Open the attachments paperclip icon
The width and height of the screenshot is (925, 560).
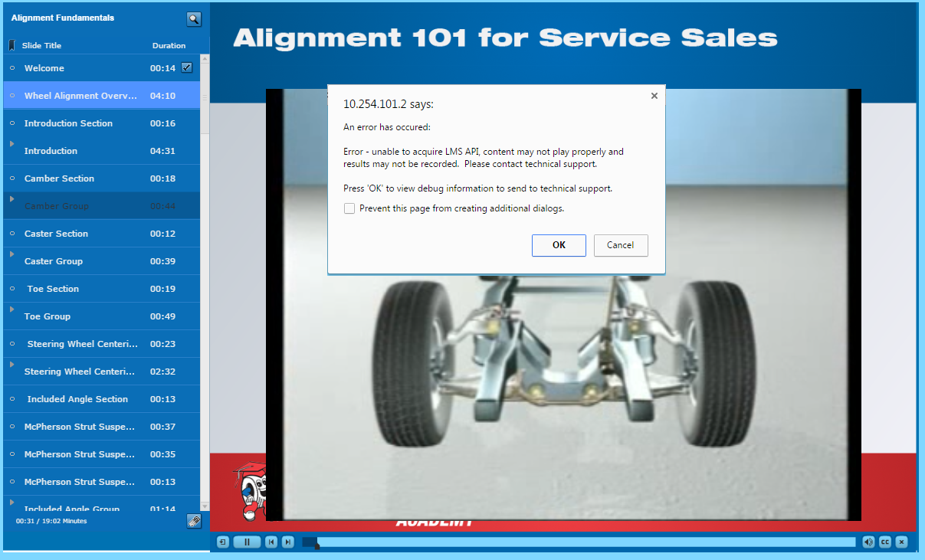[194, 521]
